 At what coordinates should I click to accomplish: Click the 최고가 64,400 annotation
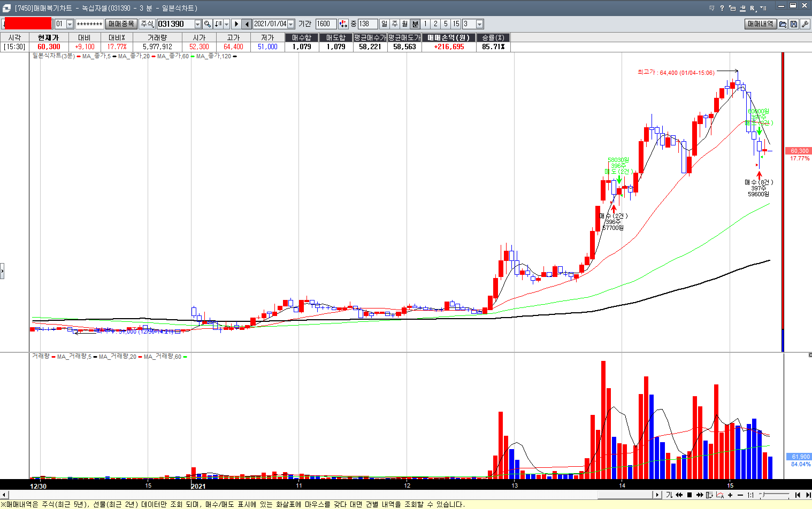[x=676, y=72]
